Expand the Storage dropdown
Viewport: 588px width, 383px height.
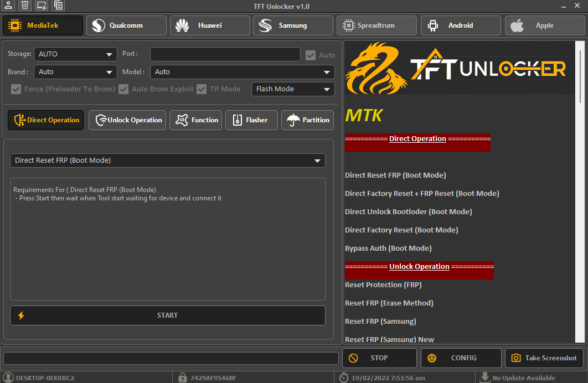coord(75,54)
